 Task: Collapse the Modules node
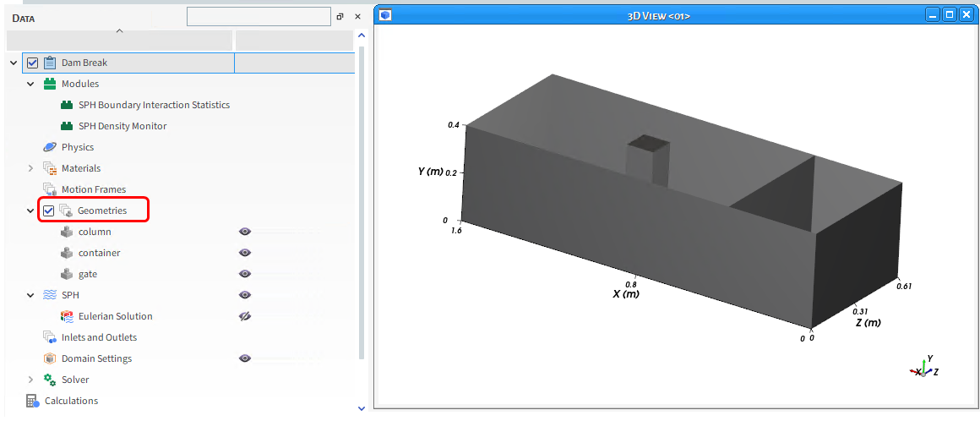30,84
